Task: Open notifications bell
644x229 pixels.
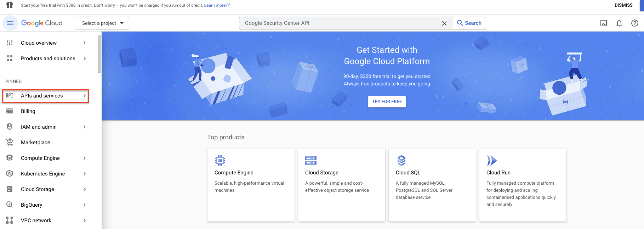Action: click(619, 23)
